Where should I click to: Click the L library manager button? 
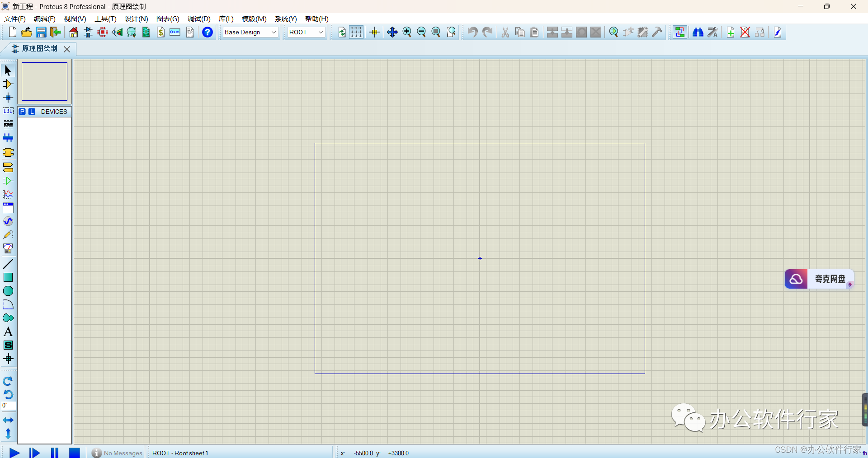tap(32, 112)
